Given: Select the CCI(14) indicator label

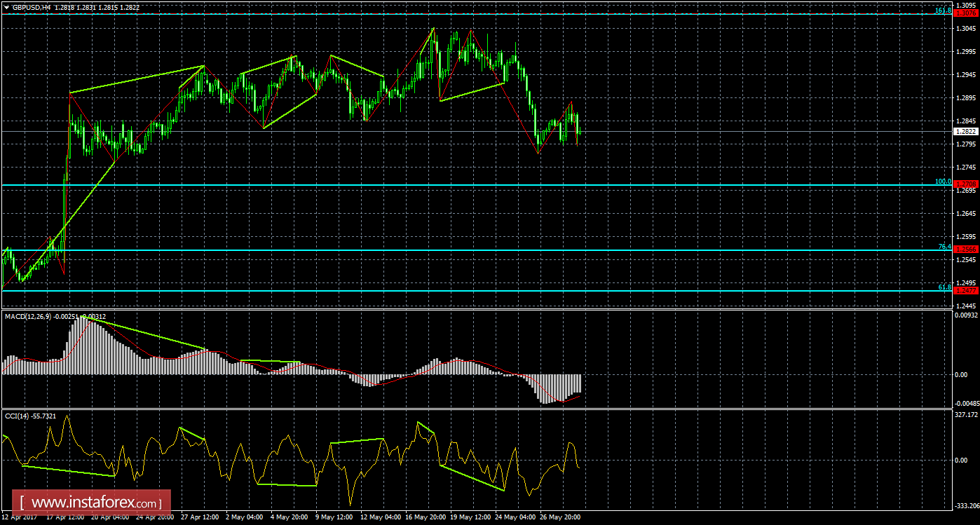Looking at the screenshot, I should click(x=17, y=416).
